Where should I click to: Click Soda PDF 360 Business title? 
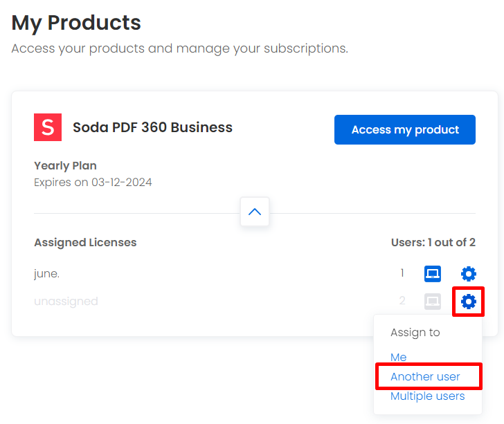pos(152,127)
